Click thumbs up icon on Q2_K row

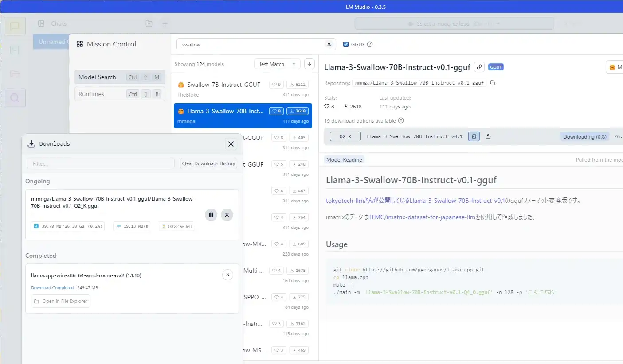488,136
